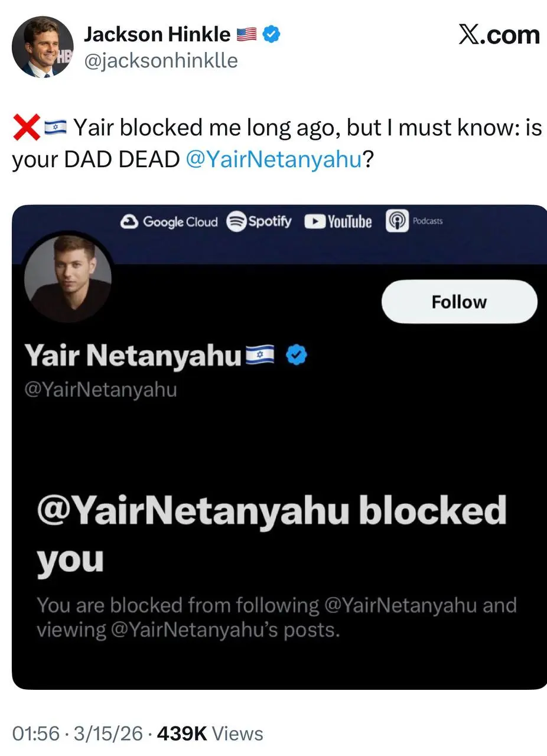Click the YouTube logo in the banner

tap(338, 221)
